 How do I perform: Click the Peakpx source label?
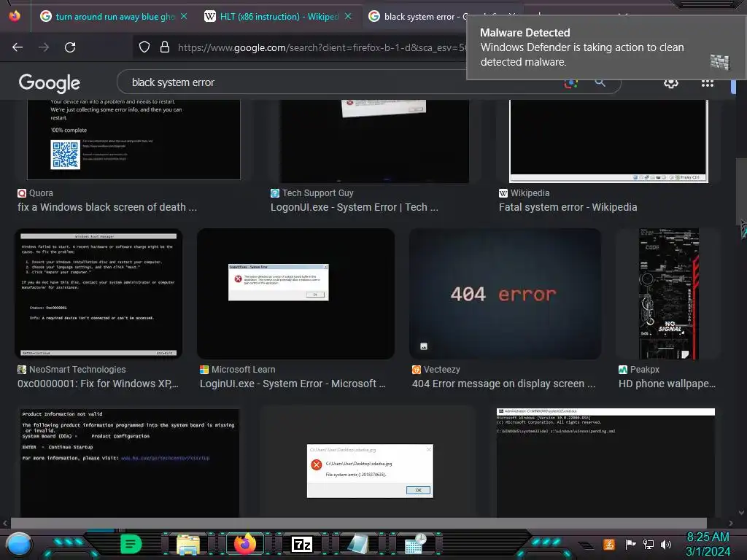(639, 370)
